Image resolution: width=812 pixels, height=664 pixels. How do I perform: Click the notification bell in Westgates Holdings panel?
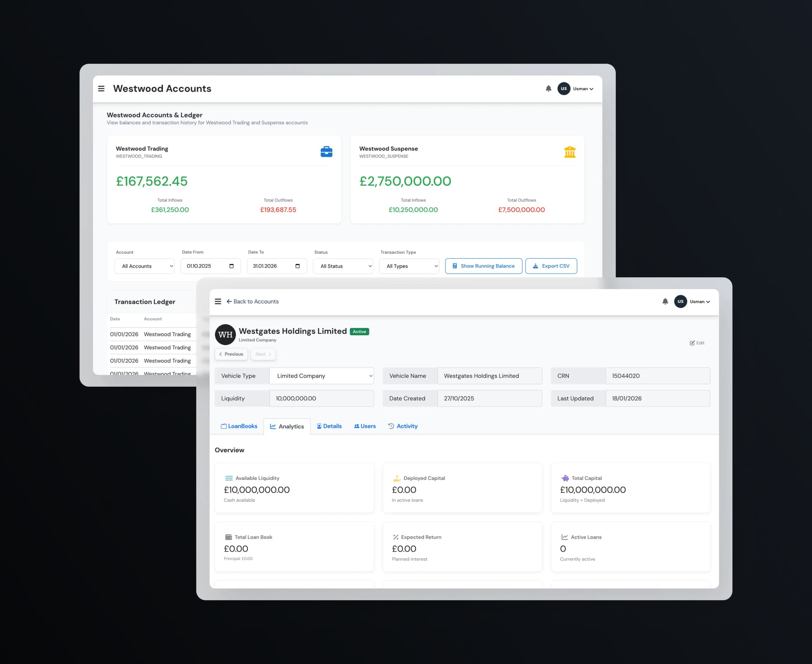(x=665, y=301)
